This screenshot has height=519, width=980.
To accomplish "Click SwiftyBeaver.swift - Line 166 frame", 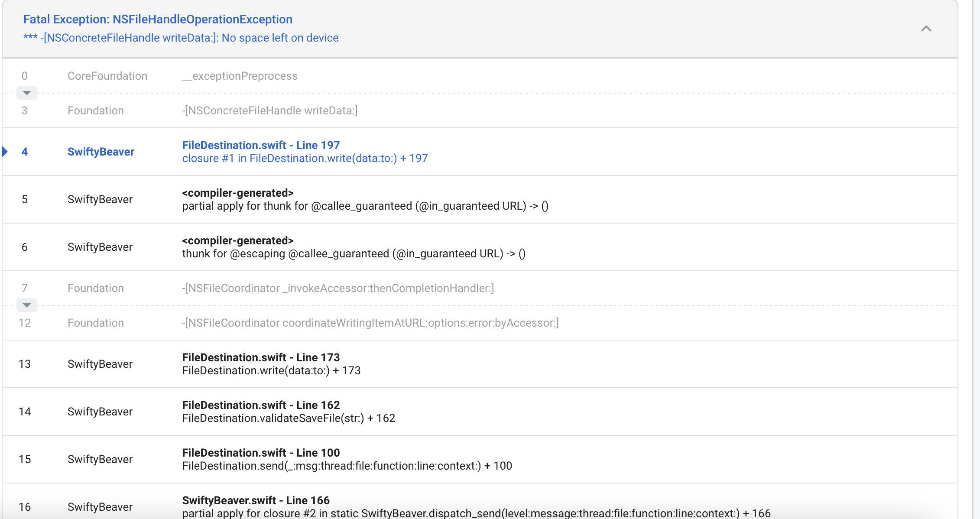I will click(256, 501).
